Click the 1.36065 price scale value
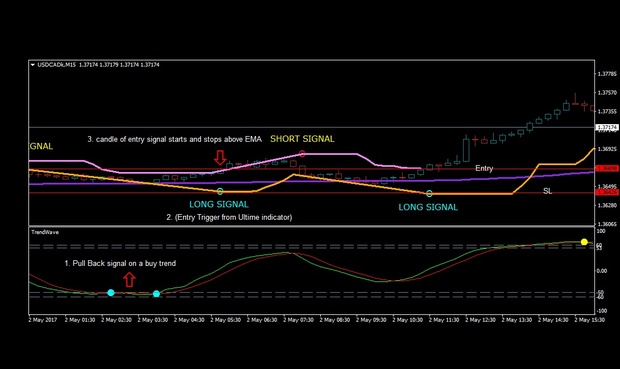Viewport: 620px width, 369px height. 607,224
